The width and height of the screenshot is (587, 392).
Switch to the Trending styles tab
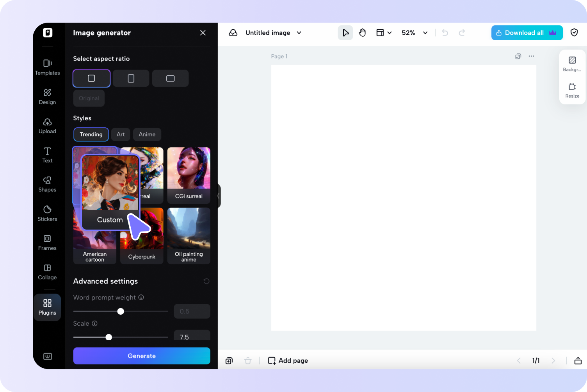tap(91, 134)
